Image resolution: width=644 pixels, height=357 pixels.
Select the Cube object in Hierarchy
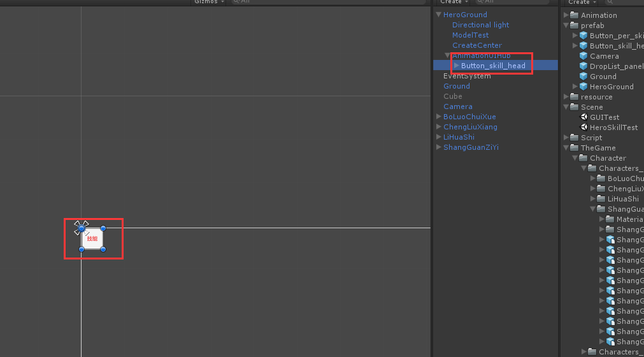coord(453,96)
